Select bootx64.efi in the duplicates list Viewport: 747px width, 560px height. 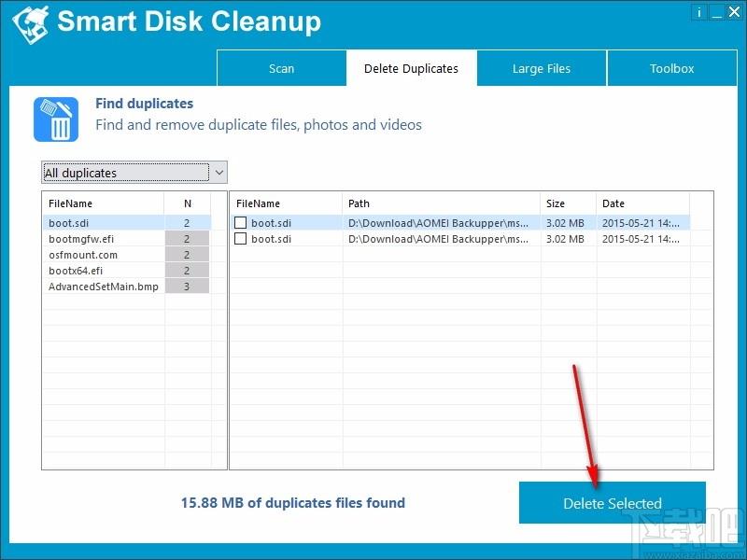76,271
